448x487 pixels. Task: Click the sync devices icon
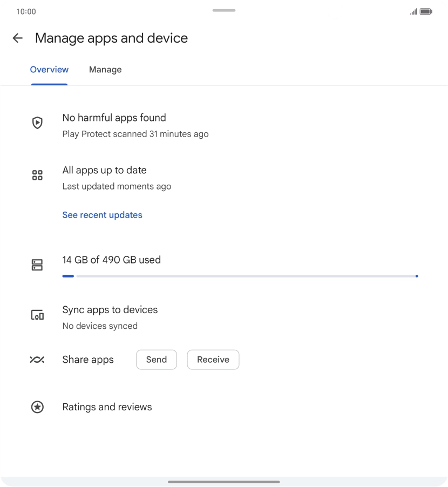tap(37, 315)
